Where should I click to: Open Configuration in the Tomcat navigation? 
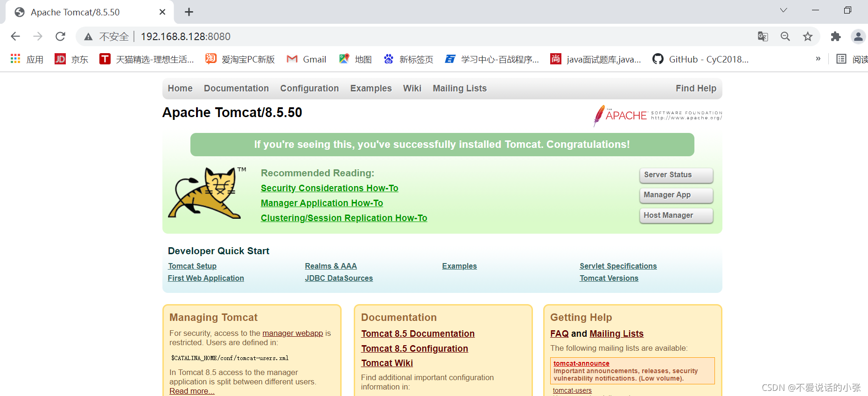coord(309,88)
